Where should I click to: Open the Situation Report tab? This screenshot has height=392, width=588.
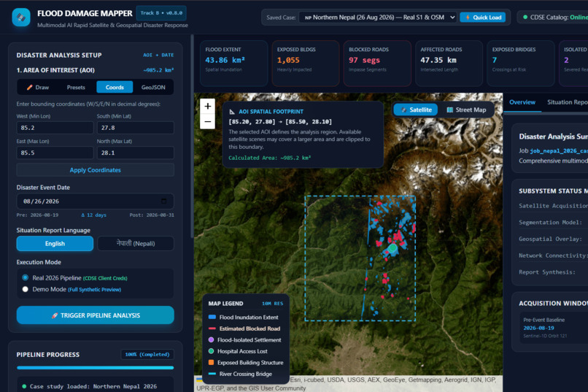coord(567,102)
